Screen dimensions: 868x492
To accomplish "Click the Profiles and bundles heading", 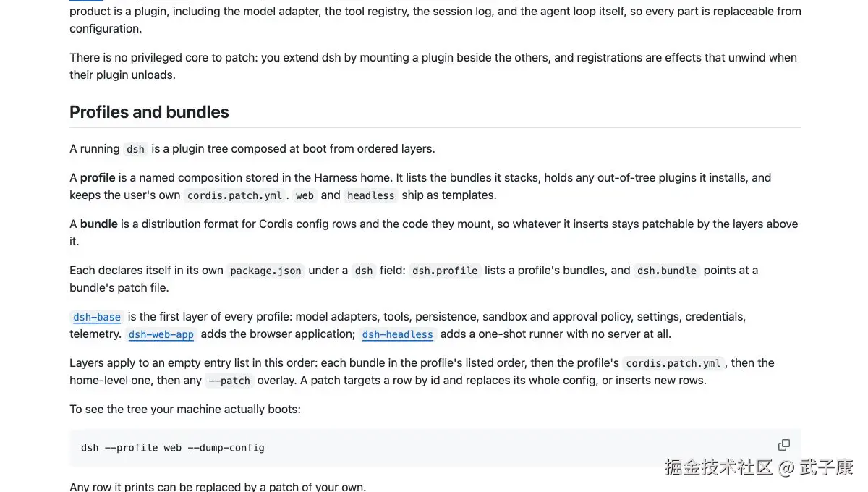I will coord(149,112).
